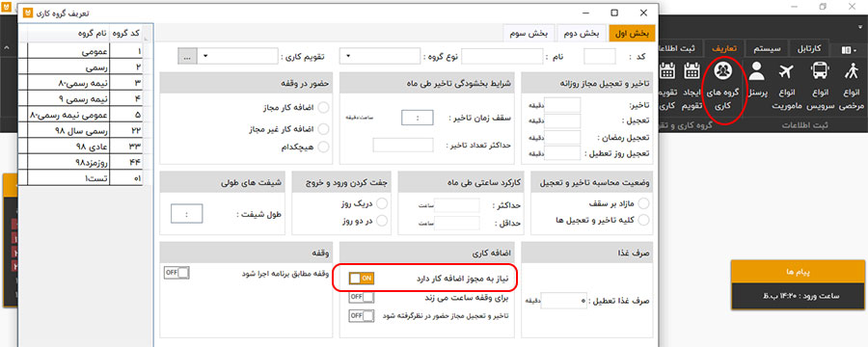Click the 'نام گروه' column header
The width and height of the screenshot is (868, 347).
click(68, 34)
